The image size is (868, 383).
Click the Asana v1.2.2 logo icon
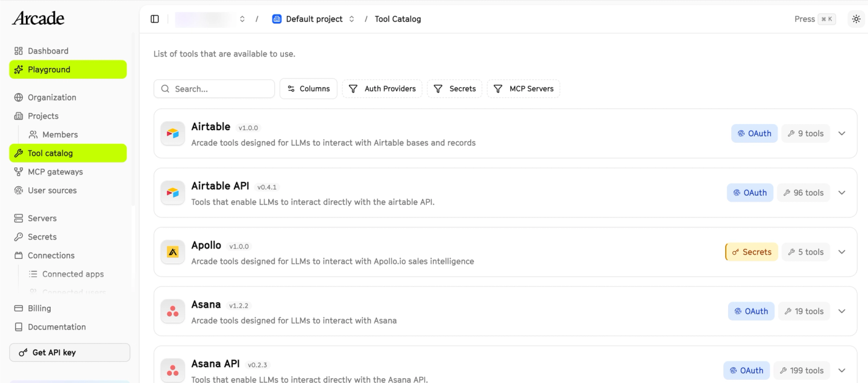(173, 311)
